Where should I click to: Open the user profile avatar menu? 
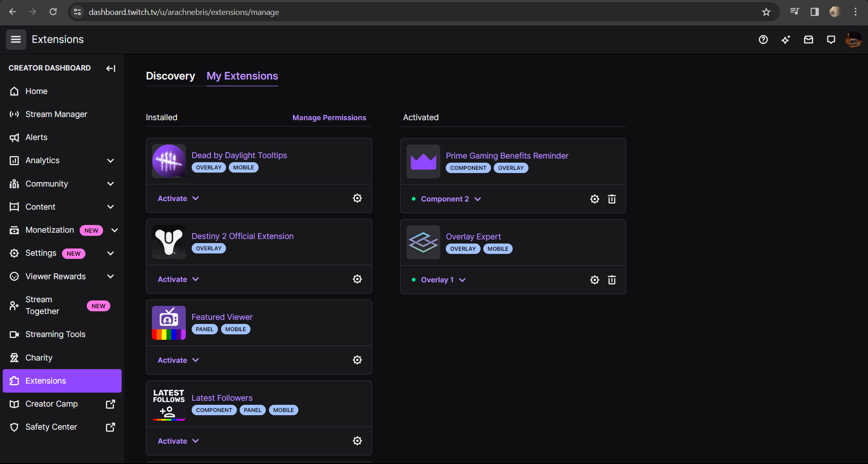coord(854,40)
